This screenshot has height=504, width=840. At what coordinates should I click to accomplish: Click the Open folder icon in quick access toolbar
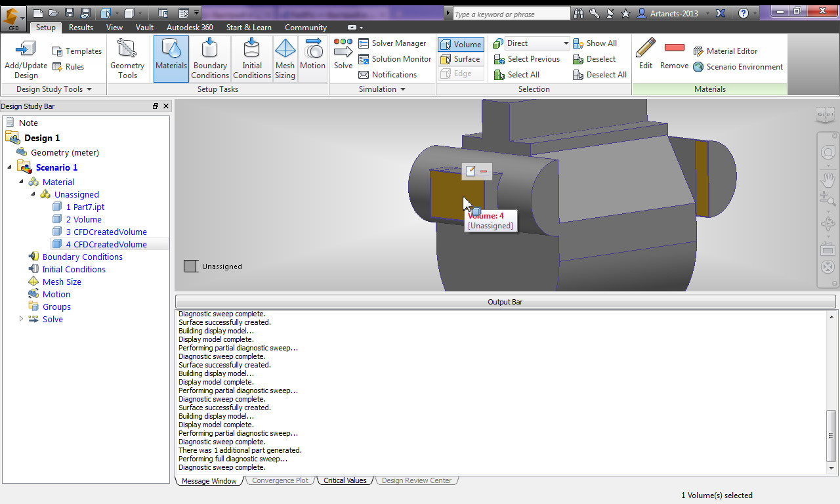[53, 13]
